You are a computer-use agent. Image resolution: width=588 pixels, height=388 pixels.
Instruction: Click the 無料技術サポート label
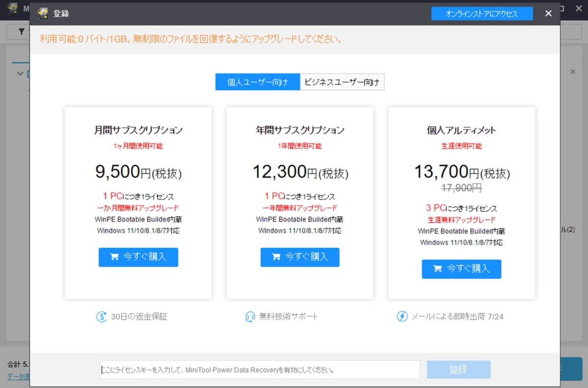[x=289, y=317]
